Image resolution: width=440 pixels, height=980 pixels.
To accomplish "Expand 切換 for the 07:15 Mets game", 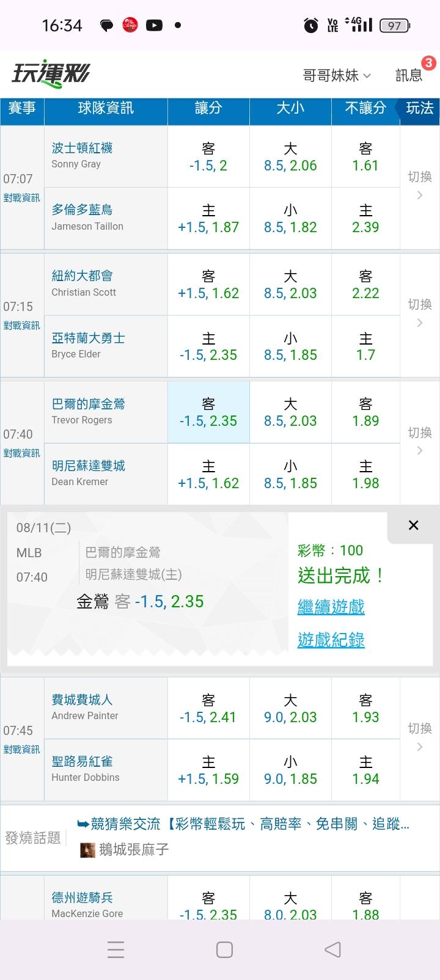I will click(420, 313).
